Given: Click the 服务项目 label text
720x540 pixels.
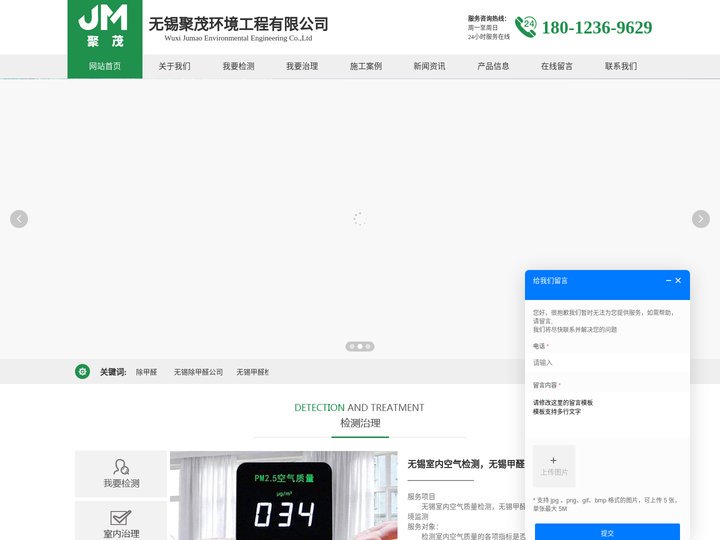Looking at the screenshot, I should point(421,496).
